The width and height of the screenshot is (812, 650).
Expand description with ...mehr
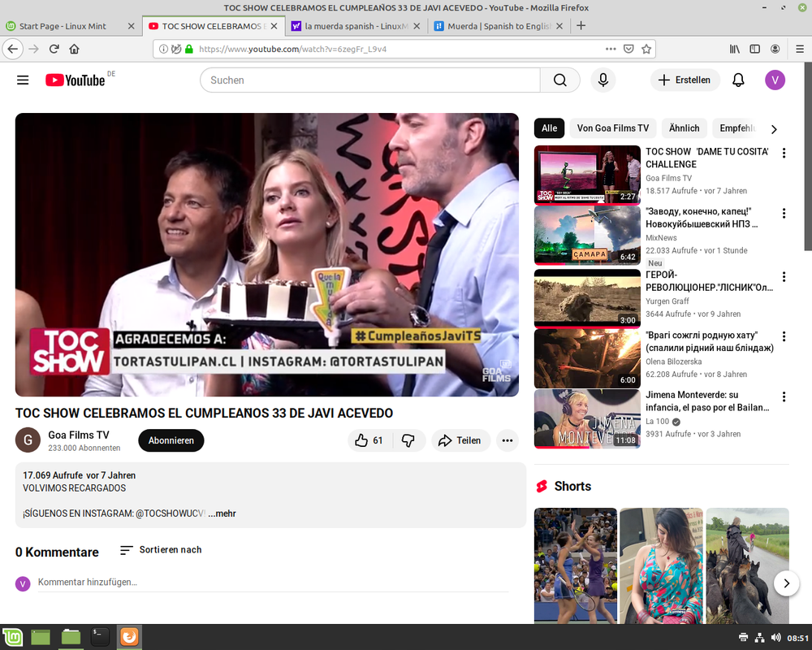pyautogui.click(x=222, y=513)
